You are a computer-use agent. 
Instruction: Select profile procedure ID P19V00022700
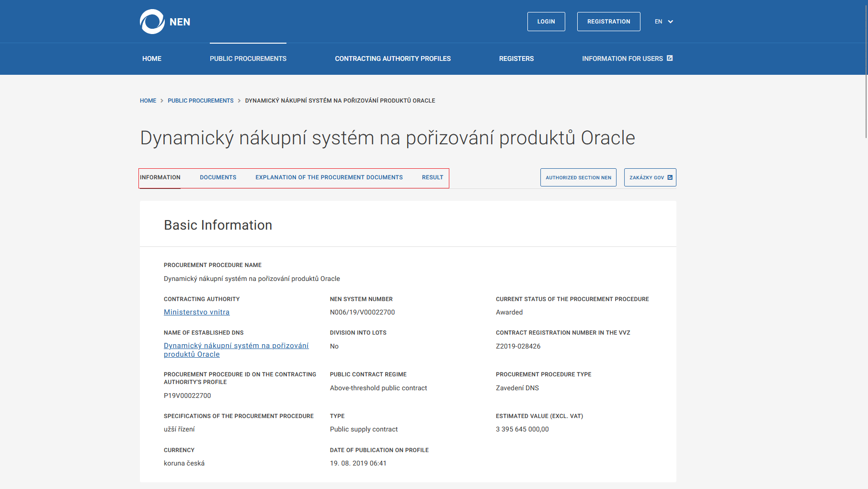[x=187, y=396]
